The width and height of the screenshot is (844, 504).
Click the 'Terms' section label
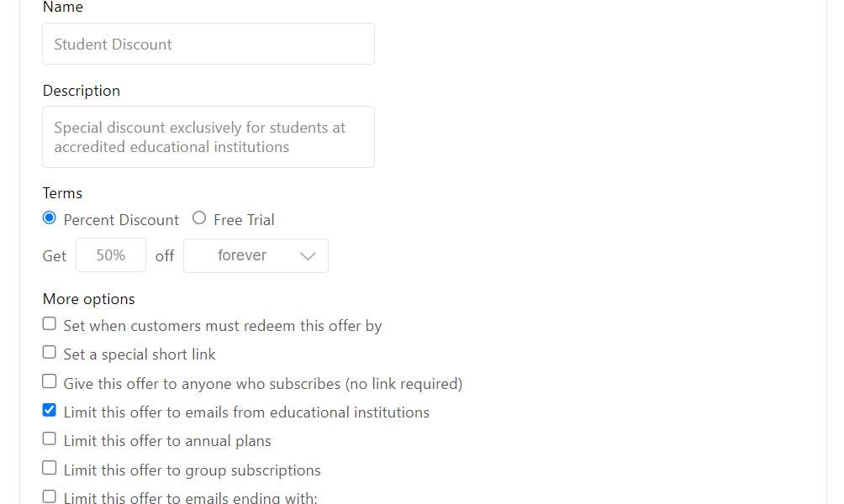[x=62, y=192]
